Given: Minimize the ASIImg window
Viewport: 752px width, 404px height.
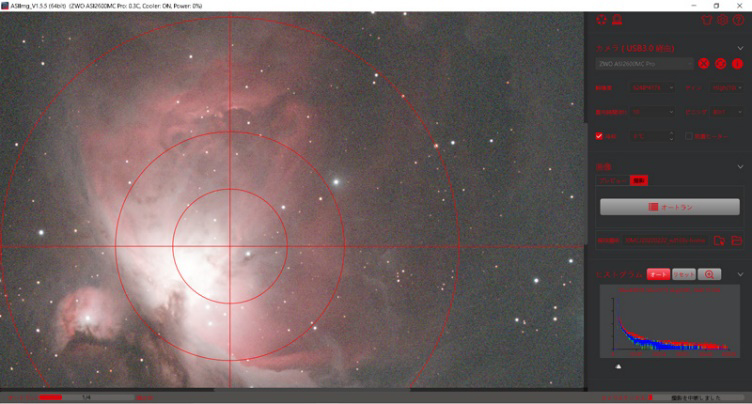Looking at the screenshot, I should (693, 6).
